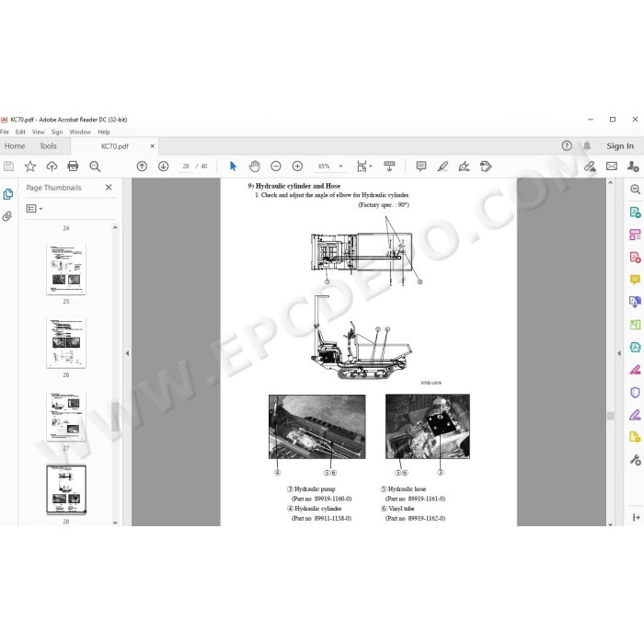
Task: Expand the right pane with arrow button
Action: [x=637, y=517]
